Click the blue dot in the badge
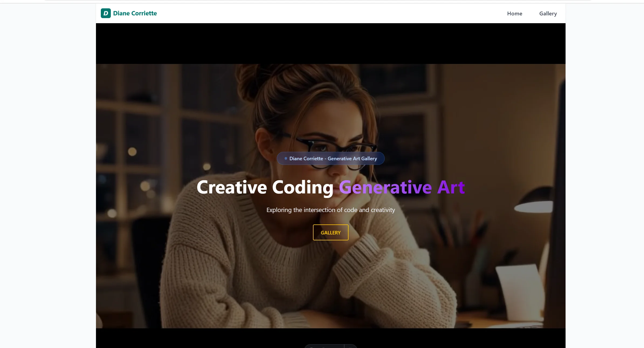 (x=286, y=158)
